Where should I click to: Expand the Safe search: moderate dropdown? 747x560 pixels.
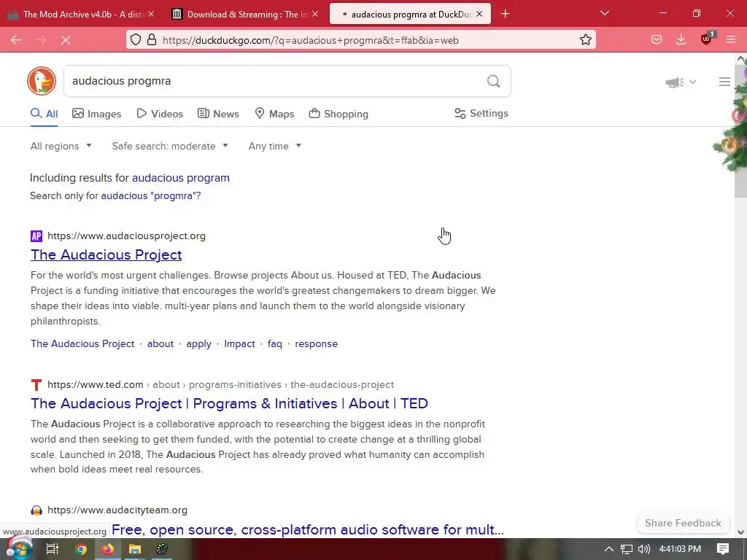pyautogui.click(x=170, y=146)
